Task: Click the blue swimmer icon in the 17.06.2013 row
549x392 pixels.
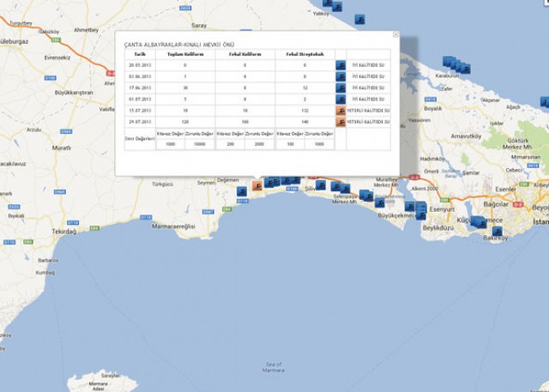Action: click(x=341, y=87)
